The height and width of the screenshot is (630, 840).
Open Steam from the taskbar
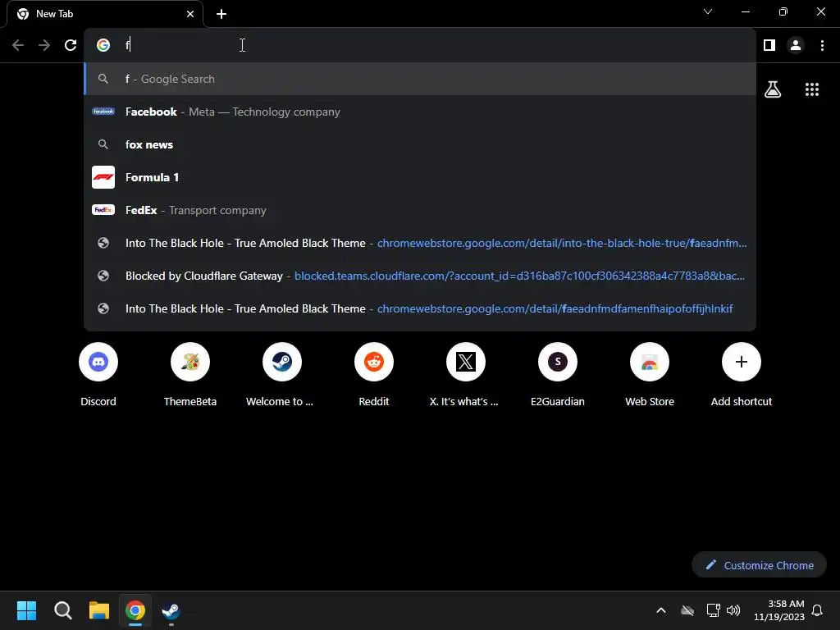(171, 610)
